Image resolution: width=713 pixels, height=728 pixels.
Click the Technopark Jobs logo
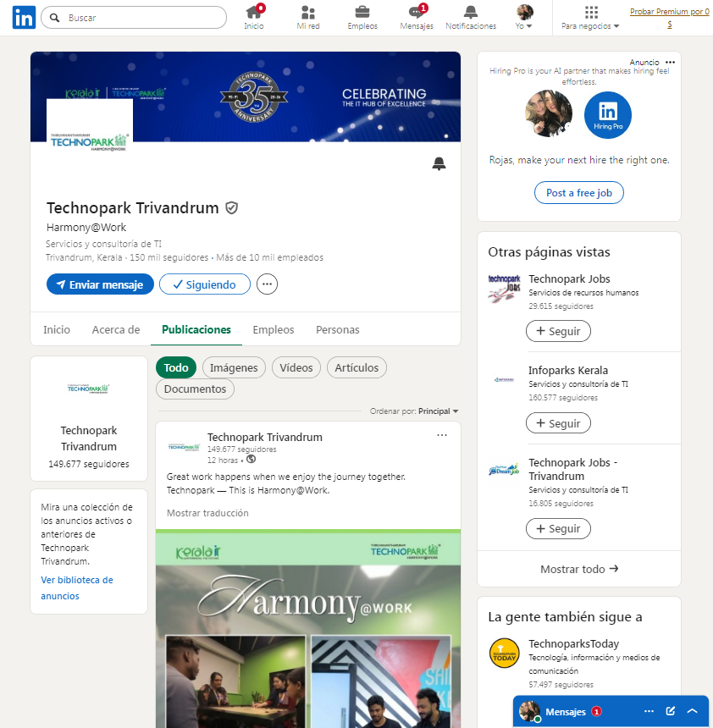[504, 289]
